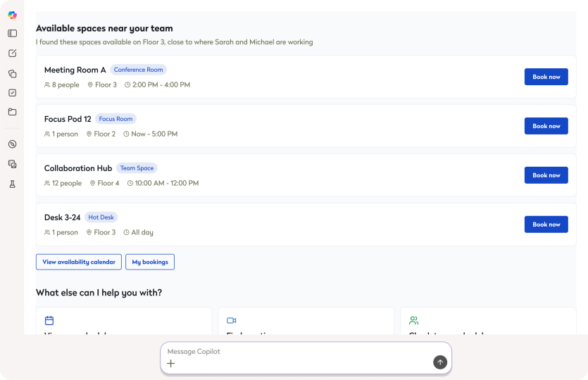Image resolution: width=588 pixels, height=380 pixels.
Task: Click the Copilot logo in the sidebar
Action: pos(12,15)
